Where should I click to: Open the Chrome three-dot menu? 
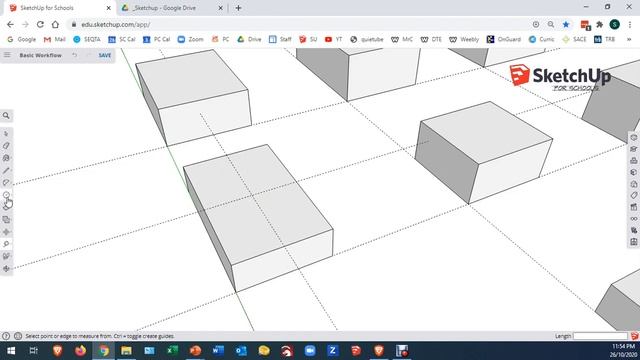(630, 24)
